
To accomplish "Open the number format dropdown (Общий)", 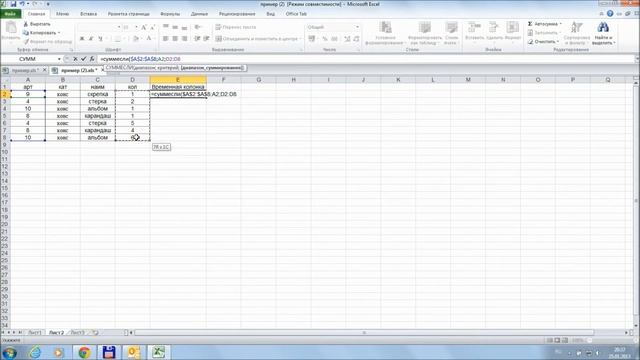I will pos(357,27).
